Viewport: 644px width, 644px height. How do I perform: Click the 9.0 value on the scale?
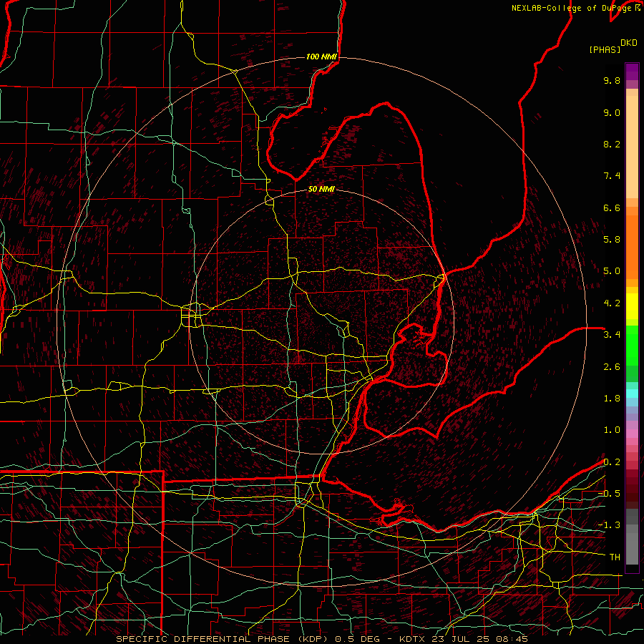click(612, 112)
